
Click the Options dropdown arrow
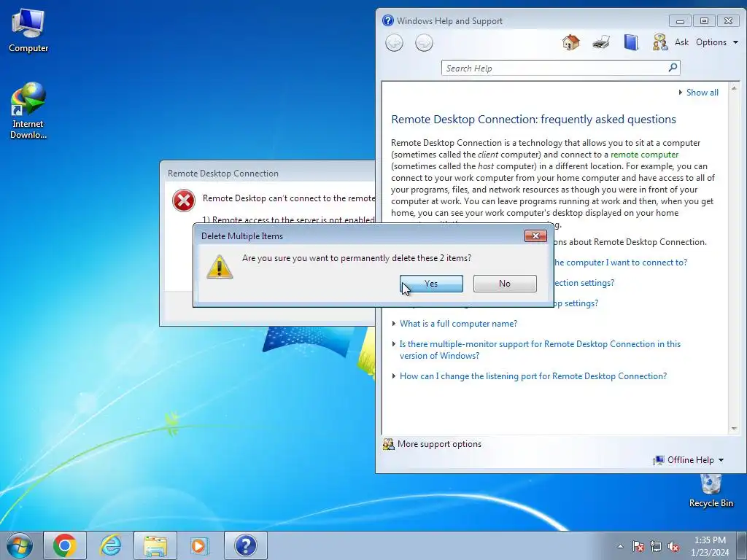coord(735,42)
